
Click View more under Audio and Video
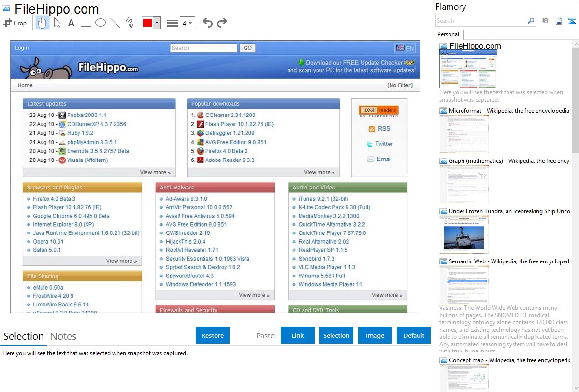click(x=387, y=295)
